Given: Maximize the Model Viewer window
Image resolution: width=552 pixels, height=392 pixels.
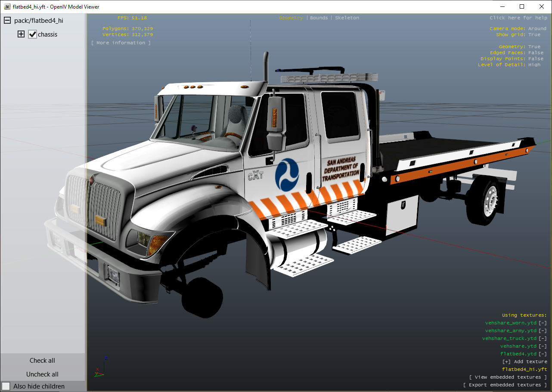Looking at the screenshot, I should pos(522,6).
